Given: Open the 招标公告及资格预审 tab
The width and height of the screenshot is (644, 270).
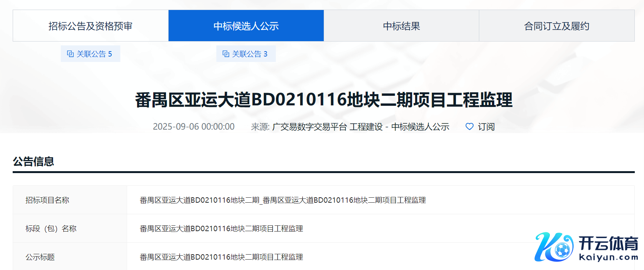Looking at the screenshot, I should point(90,26).
